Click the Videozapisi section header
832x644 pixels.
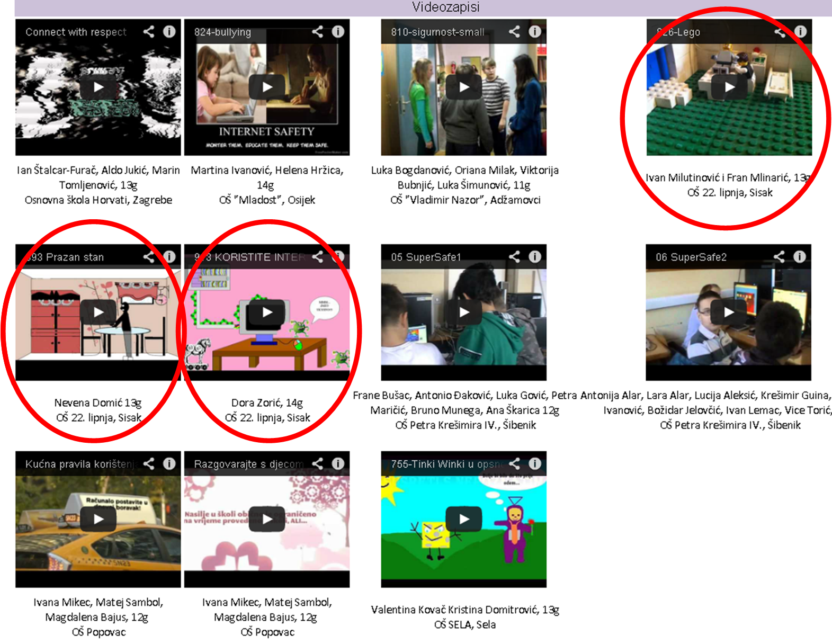coord(445,7)
